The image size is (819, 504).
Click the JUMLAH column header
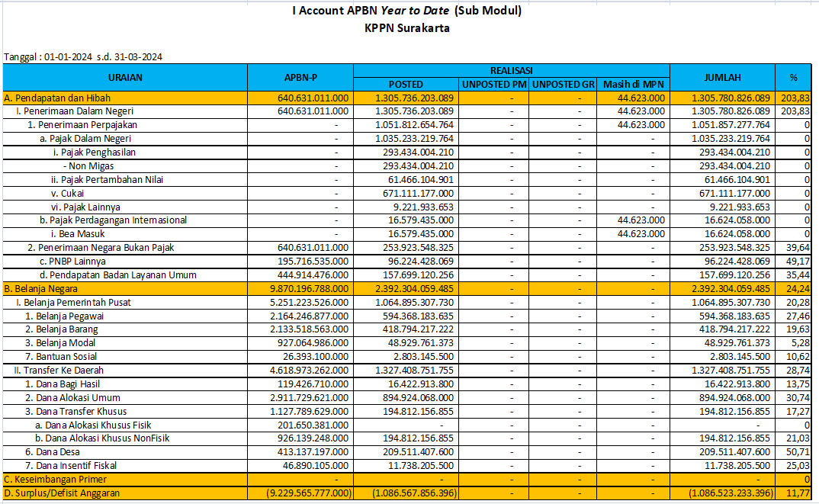click(x=722, y=77)
